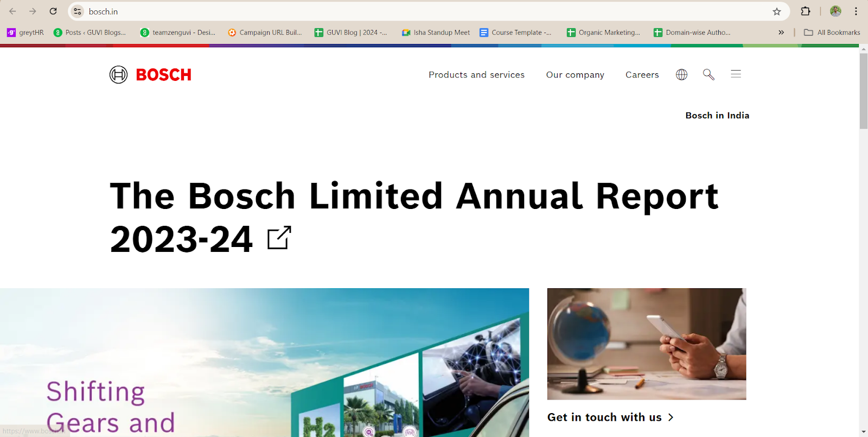Open Our company menu
This screenshot has width=868, height=437.
pos(575,75)
